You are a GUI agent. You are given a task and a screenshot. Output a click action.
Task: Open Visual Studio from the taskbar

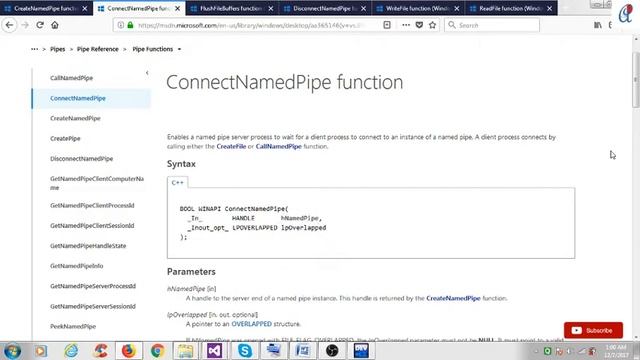point(215,351)
